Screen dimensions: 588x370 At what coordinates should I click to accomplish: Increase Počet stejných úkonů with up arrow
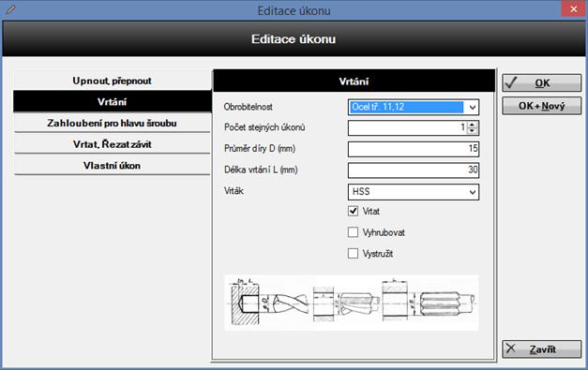click(472, 125)
